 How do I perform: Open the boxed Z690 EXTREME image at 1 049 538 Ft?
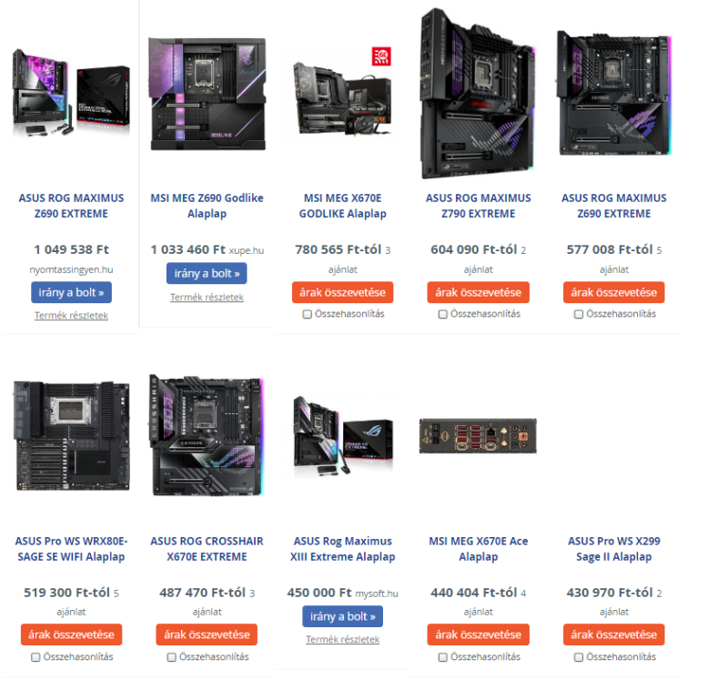click(x=71, y=93)
